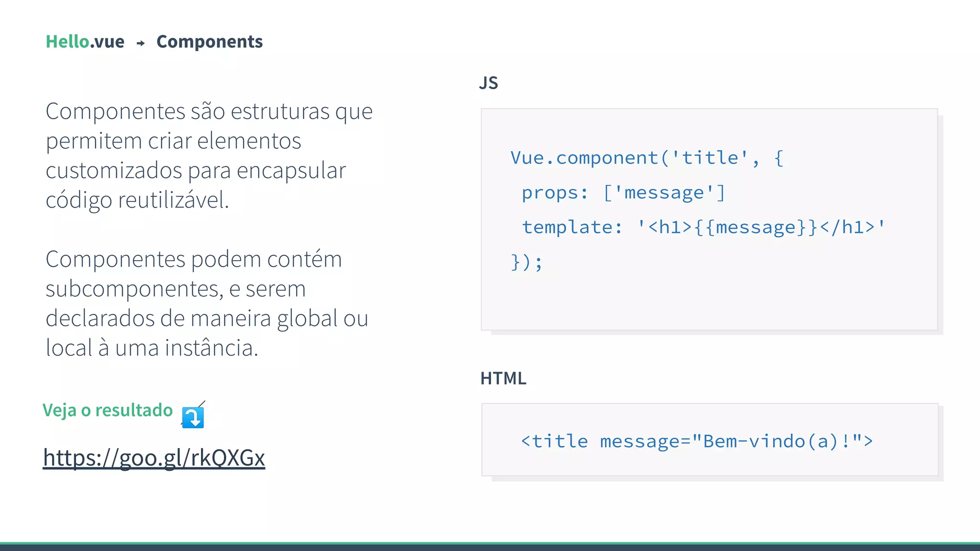
Task: Click the 'HTML' section label
Action: click(x=503, y=378)
